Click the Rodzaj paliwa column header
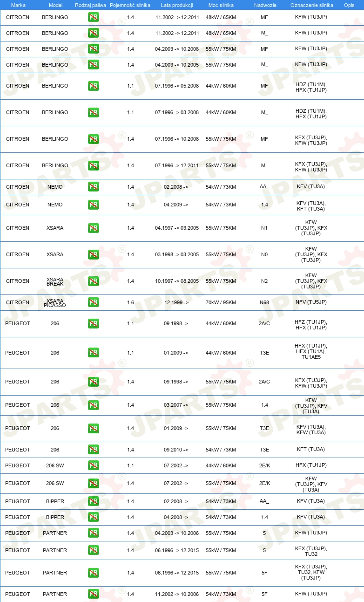This screenshot has width=364, height=602. click(x=90, y=5)
